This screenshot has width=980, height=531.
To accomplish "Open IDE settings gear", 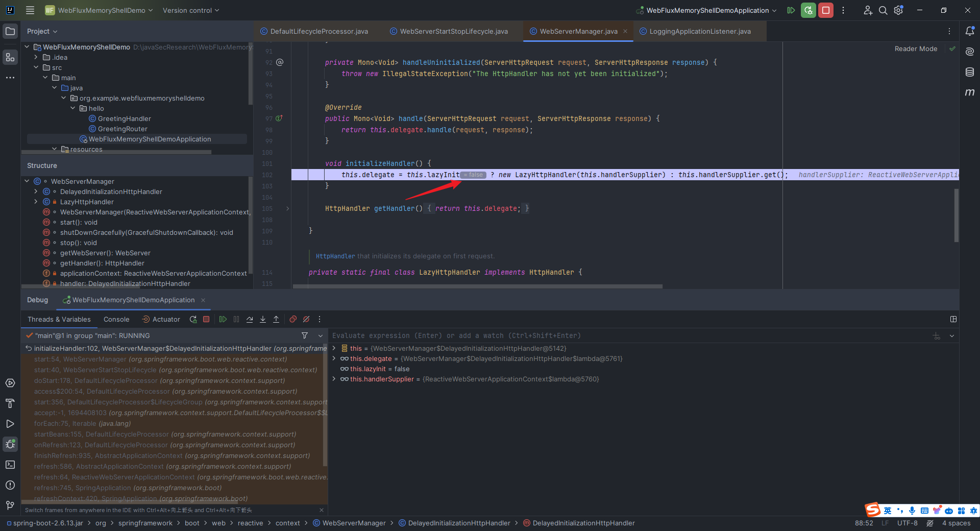I will [x=899, y=10].
